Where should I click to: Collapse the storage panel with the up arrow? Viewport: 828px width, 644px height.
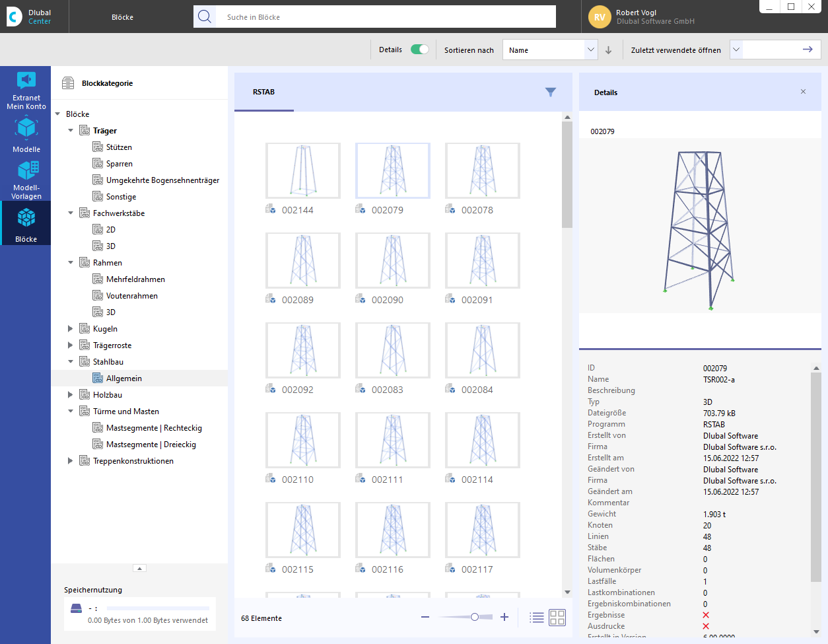click(x=139, y=568)
